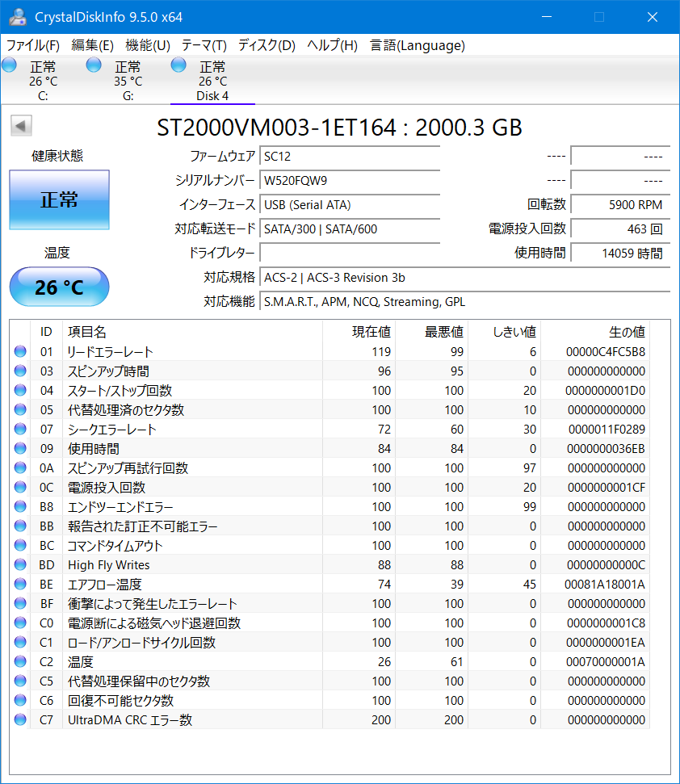Click the status dot of ID 09 使用時間 row

(x=20, y=448)
